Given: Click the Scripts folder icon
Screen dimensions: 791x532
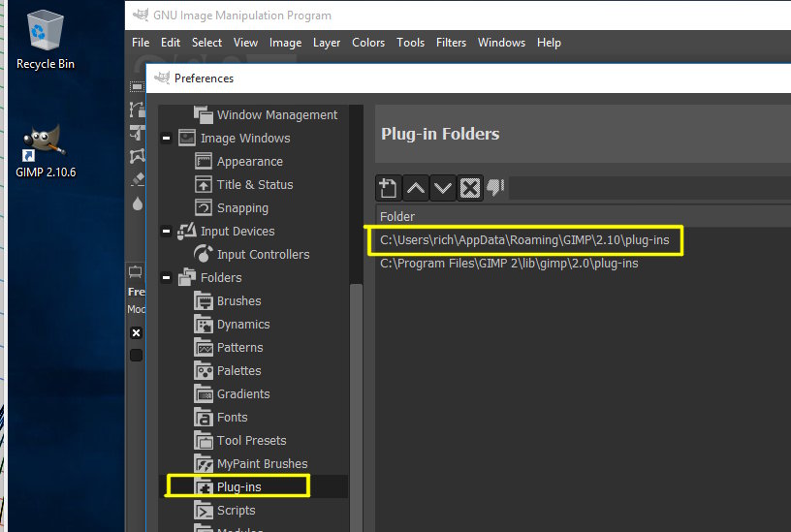Looking at the screenshot, I should (x=204, y=510).
